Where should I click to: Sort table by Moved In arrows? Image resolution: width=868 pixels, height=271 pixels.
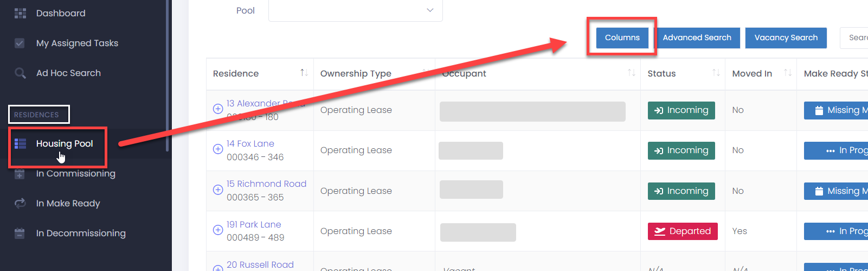click(x=788, y=73)
